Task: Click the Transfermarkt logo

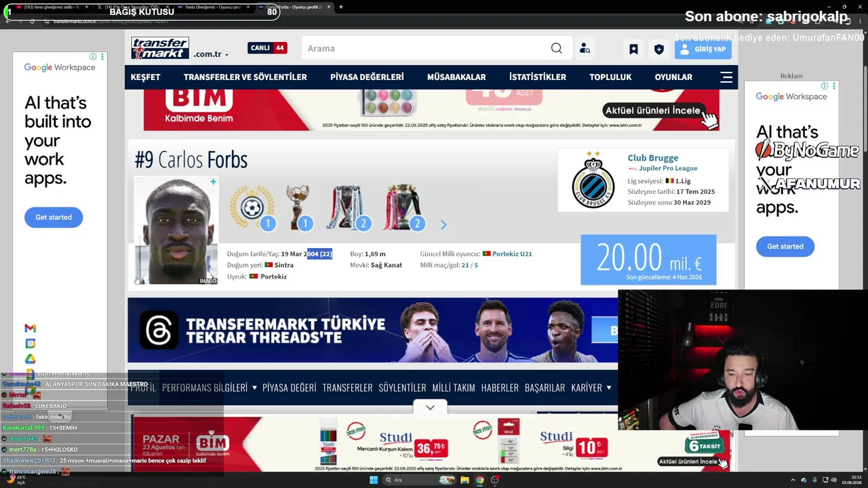Action: 160,47
